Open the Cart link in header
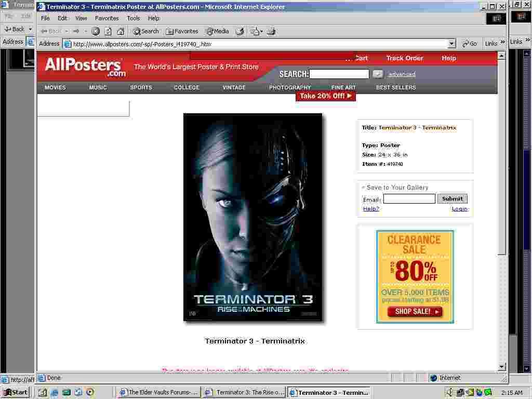The height and width of the screenshot is (399, 532). click(x=361, y=58)
